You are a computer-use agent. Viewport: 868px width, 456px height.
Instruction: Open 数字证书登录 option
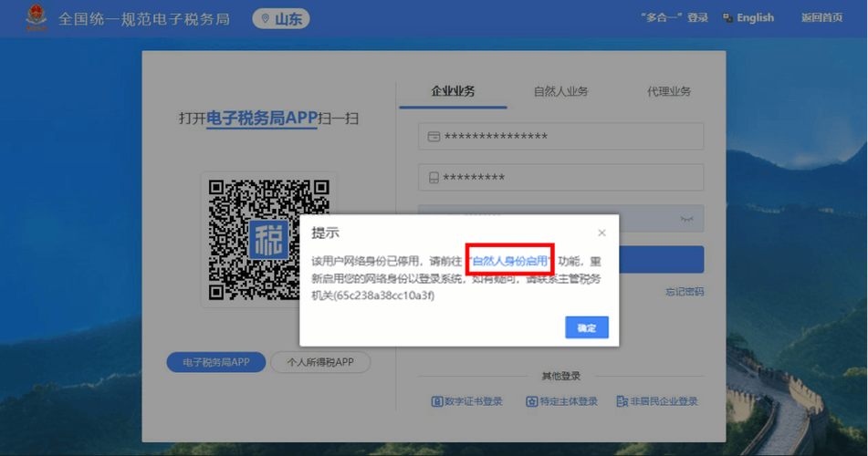pos(466,401)
